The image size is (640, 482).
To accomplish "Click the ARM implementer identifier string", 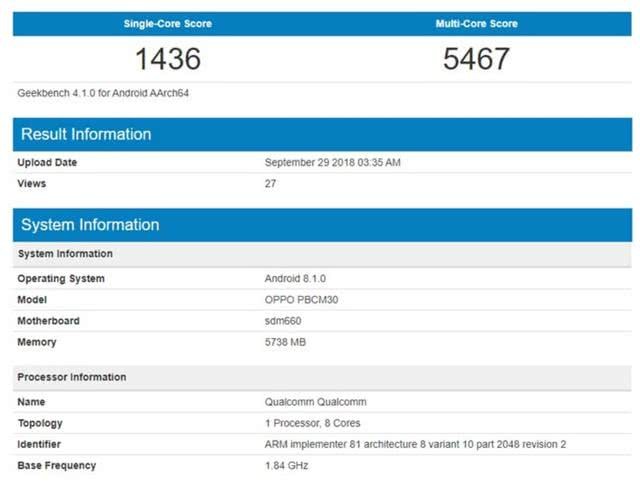I will [x=415, y=444].
